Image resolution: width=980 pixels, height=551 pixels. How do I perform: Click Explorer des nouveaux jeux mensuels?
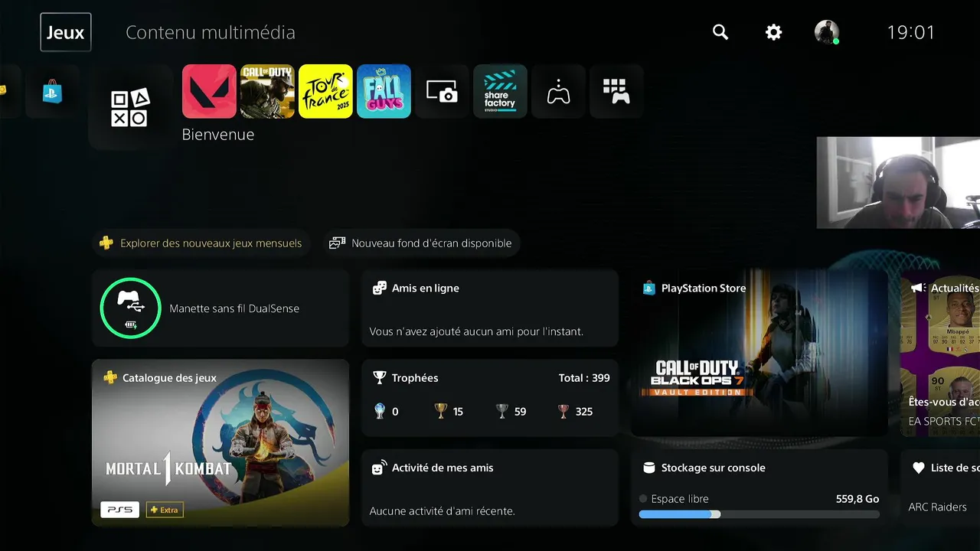pos(202,243)
